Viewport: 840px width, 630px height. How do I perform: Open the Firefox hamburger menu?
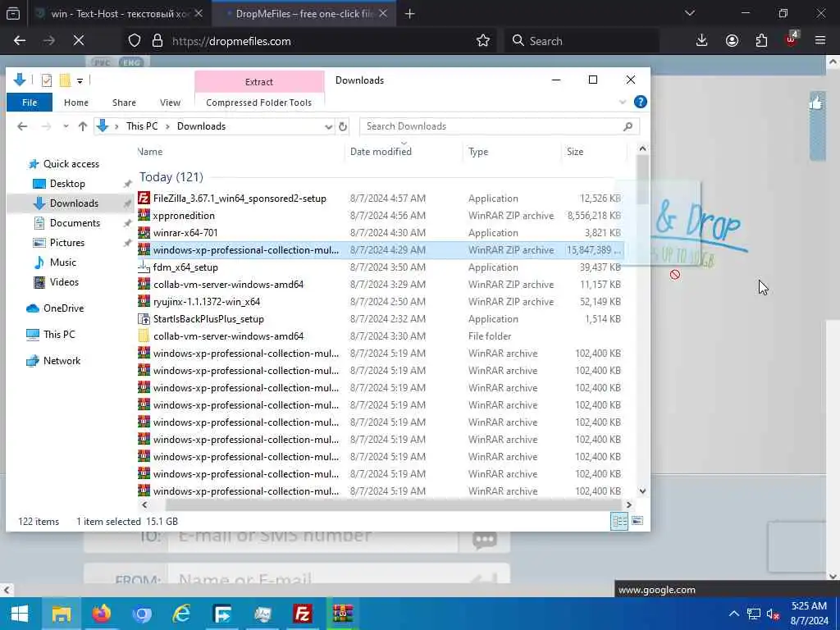pos(819,41)
